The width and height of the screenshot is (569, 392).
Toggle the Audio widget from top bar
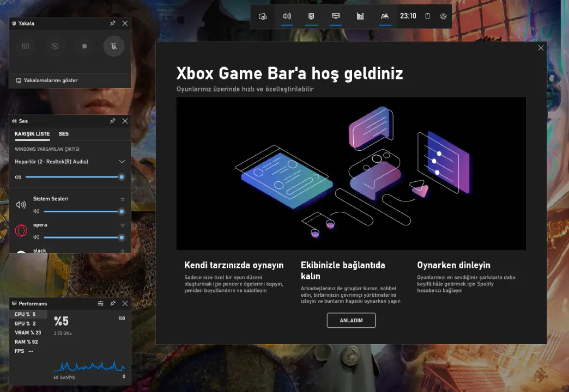tap(287, 16)
